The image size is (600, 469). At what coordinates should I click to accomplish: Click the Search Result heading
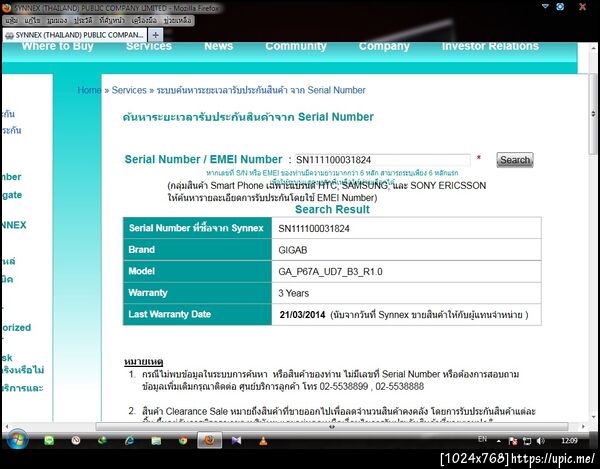[332, 210]
